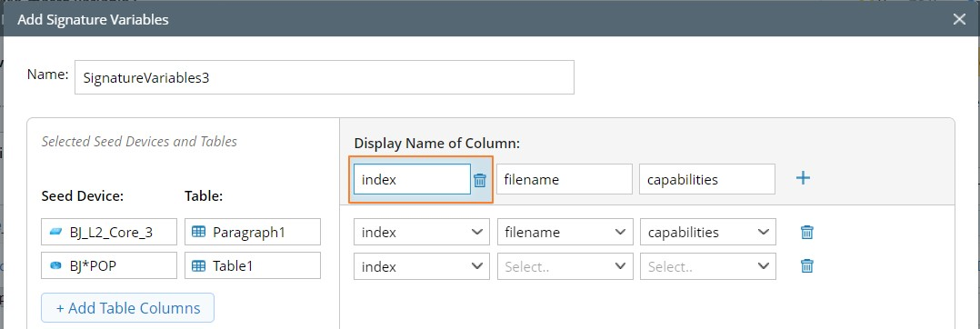
Task: Delete the index display name column
Action: [x=480, y=181]
